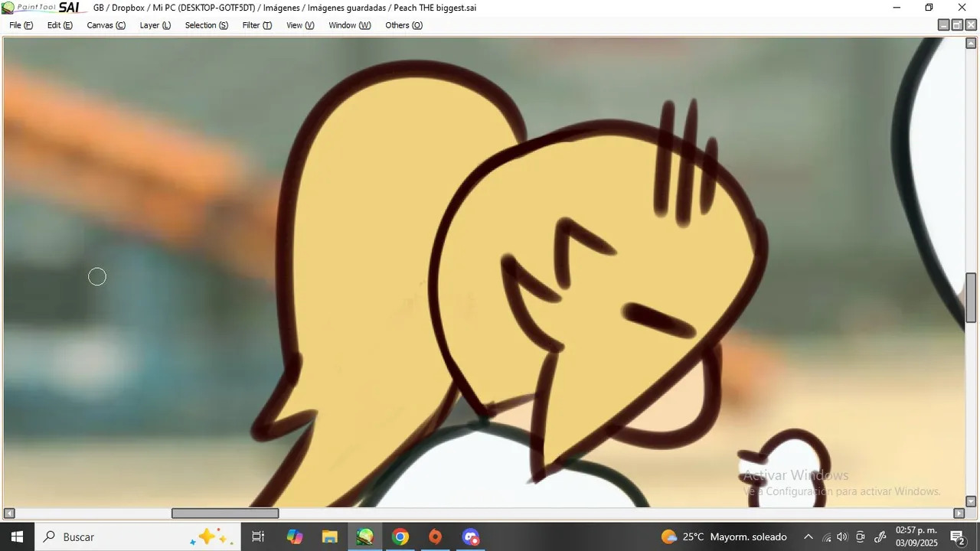Close the Peach THE biggest.sai document
The height and width of the screenshot is (551, 980).
point(971,25)
